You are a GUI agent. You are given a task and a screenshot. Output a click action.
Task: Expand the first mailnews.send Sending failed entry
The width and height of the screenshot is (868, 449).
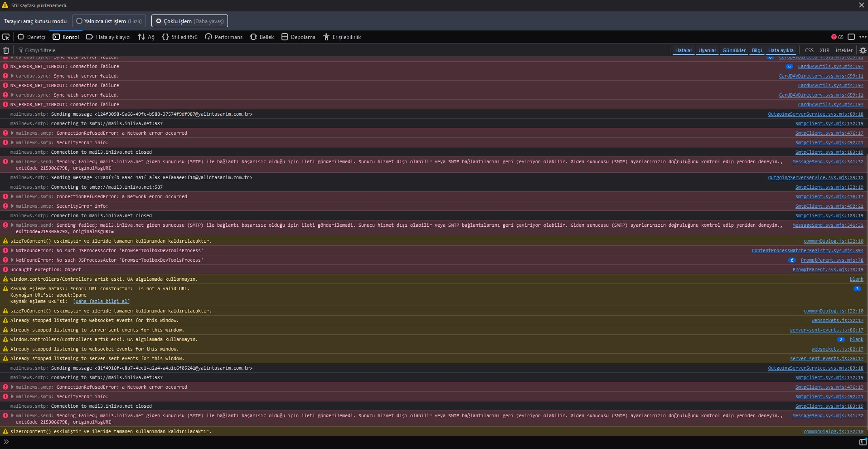point(12,161)
